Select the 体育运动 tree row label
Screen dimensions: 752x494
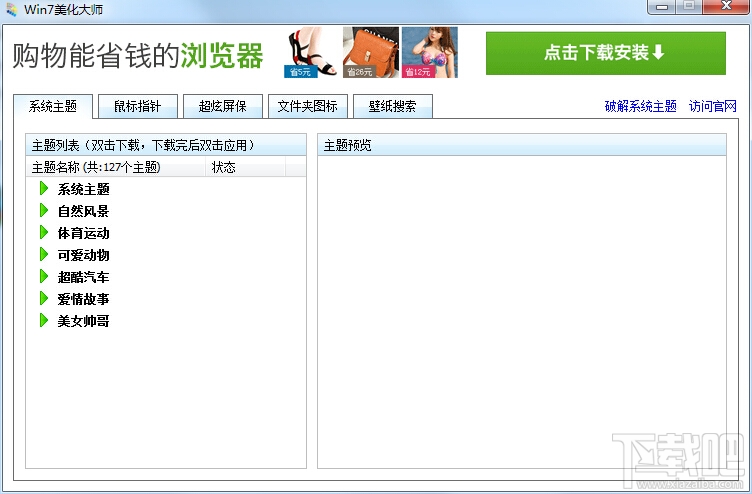83,233
